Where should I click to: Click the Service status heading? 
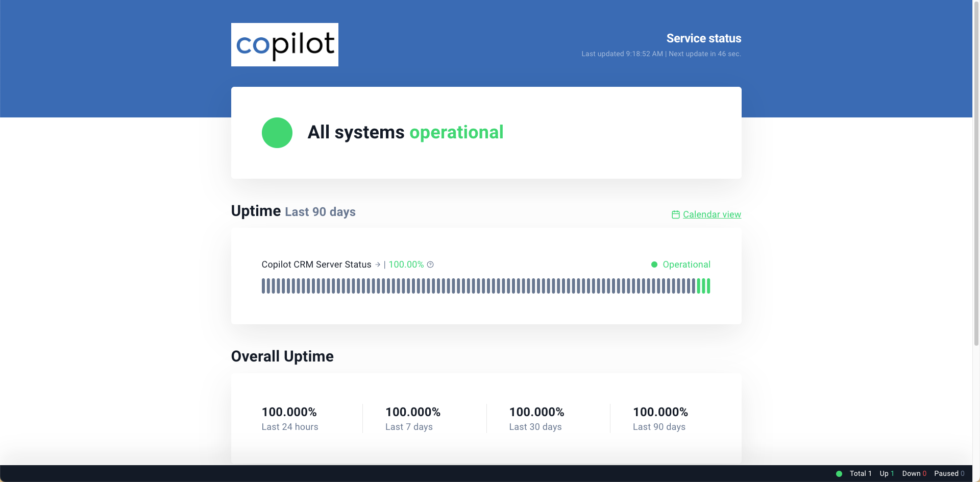pyautogui.click(x=703, y=38)
